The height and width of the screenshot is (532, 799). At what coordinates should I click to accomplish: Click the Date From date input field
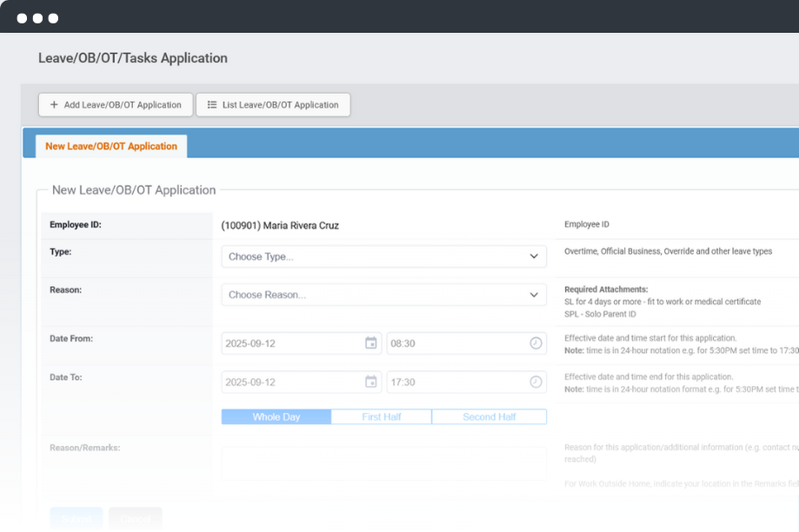(291, 343)
